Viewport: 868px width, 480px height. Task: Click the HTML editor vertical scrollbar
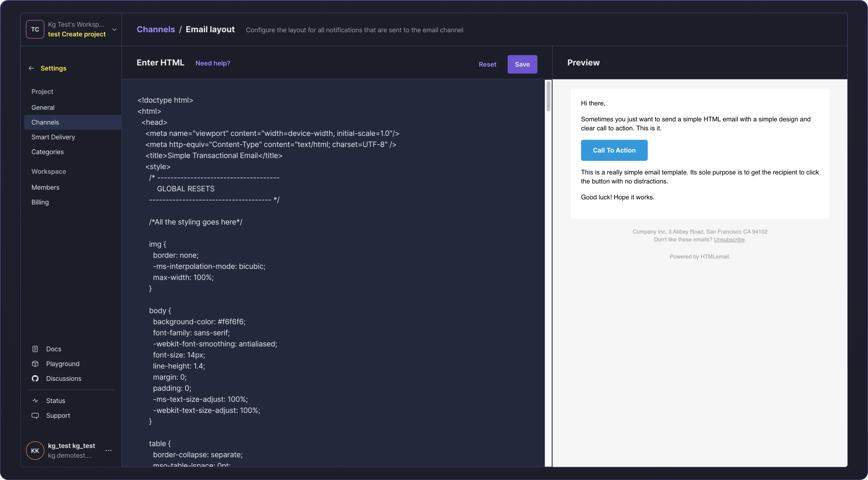tap(548, 96)
